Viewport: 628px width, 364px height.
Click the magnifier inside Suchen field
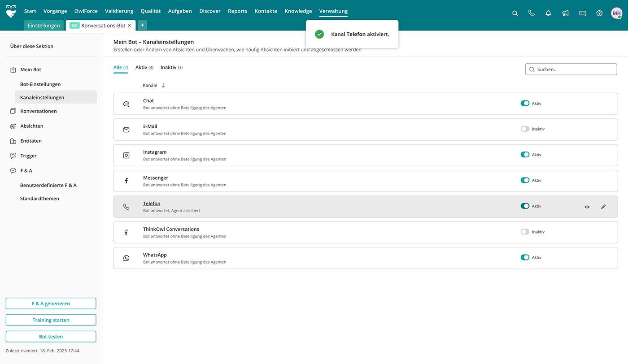coord(532,69)
